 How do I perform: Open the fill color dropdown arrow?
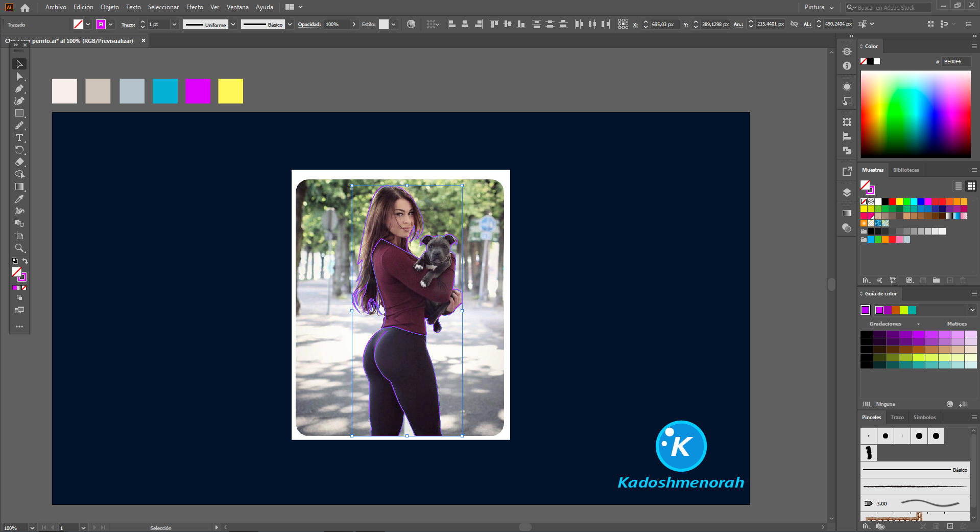(x=88, y=24)
